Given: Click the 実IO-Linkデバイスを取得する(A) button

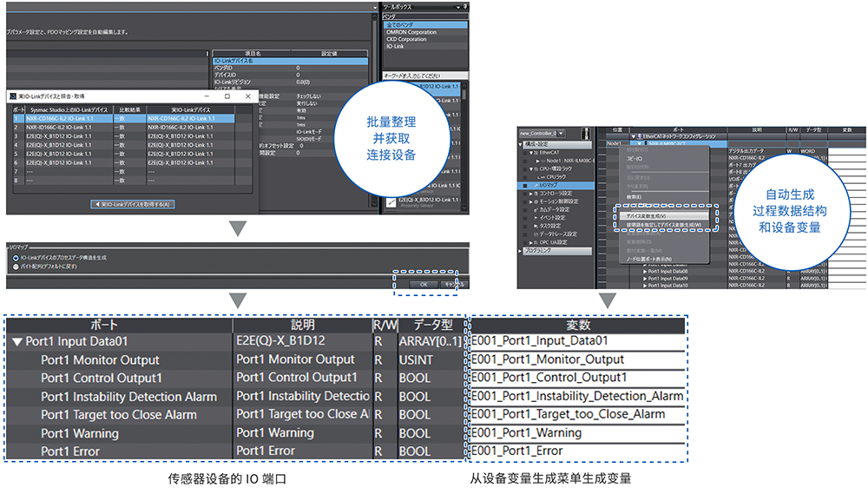Looking at the screenshot, I should click(x=133, y=205).
